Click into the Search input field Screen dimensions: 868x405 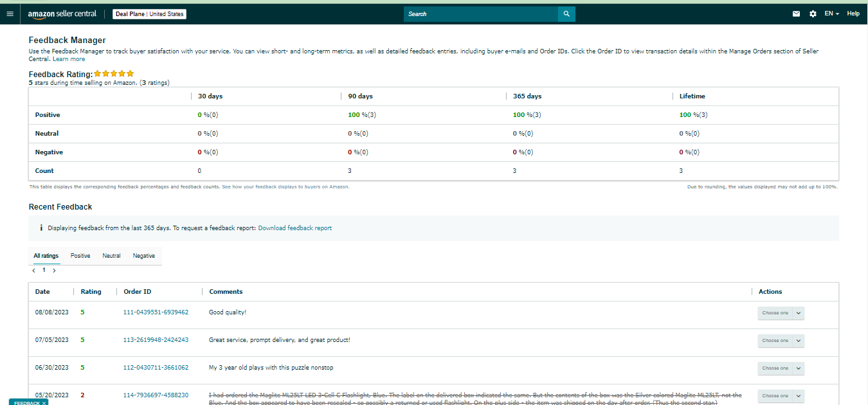click(481, 14)
